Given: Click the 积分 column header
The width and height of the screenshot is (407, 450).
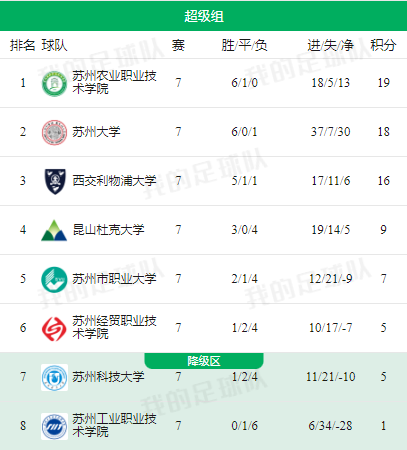Looking at the screenshot, I should pos(383,45).
